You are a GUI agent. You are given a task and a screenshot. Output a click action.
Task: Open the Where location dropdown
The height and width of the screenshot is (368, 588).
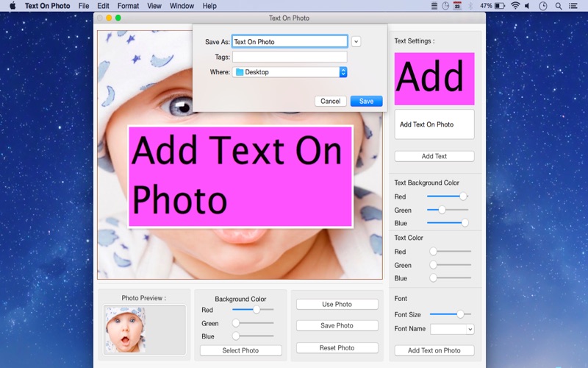[x=290, y=72]
